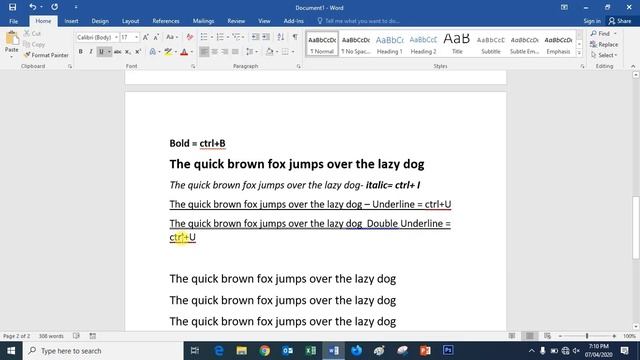Screen dimensions: 640x360
Task: Click the vertical scrollbar thumb
Action: click(x=636, y=228)
